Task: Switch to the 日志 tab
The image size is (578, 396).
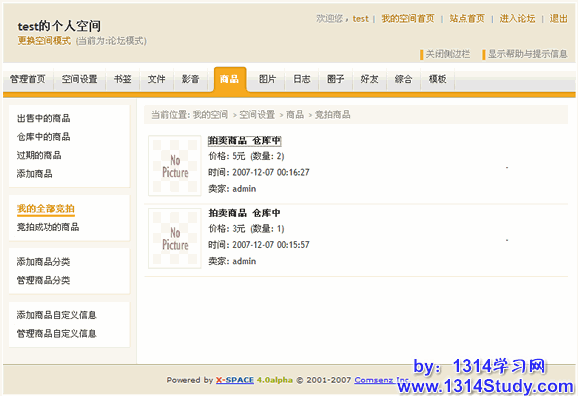Action: pyautogui.click(x=302, y=79)
